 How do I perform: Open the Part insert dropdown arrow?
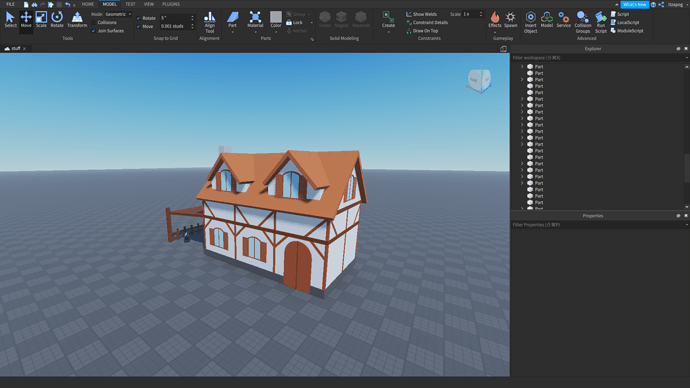click(x=232, y=32)
